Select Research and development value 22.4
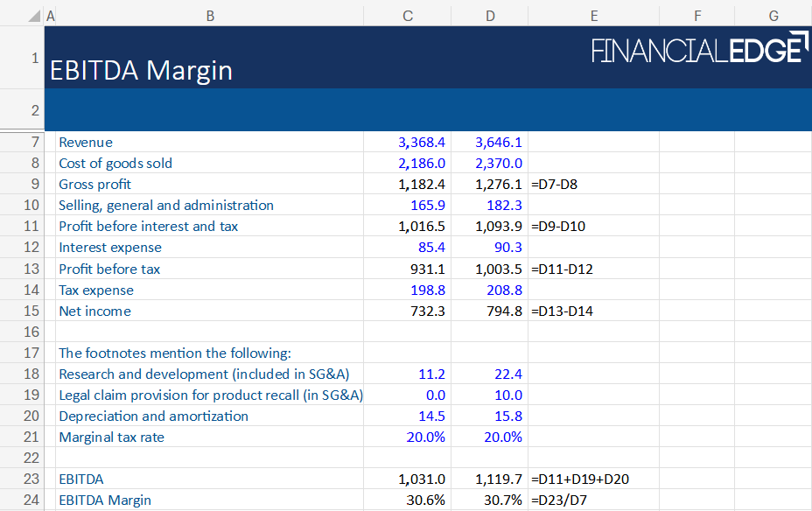 tap(507, 374)
